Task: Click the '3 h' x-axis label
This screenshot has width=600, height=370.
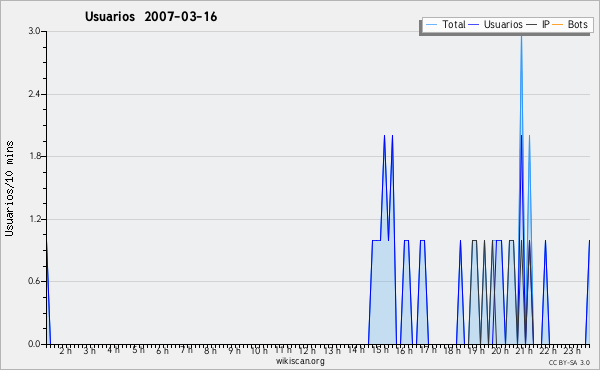Action: (90, 351)
